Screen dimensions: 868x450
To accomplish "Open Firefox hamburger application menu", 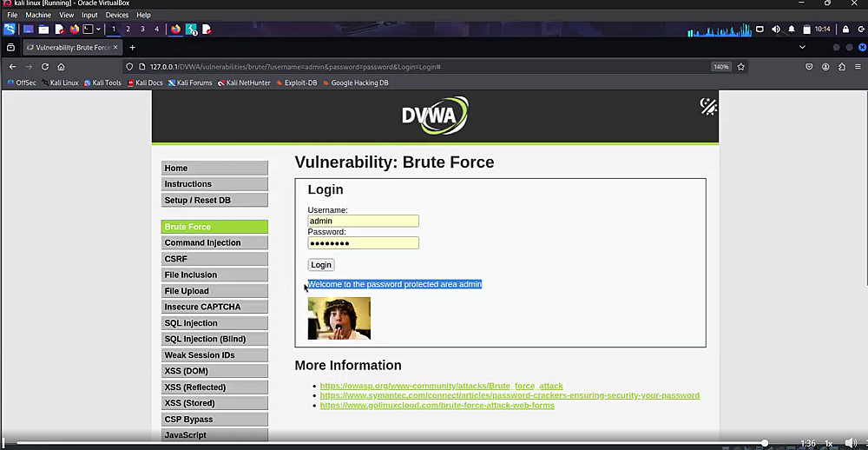I will (858, 67).
